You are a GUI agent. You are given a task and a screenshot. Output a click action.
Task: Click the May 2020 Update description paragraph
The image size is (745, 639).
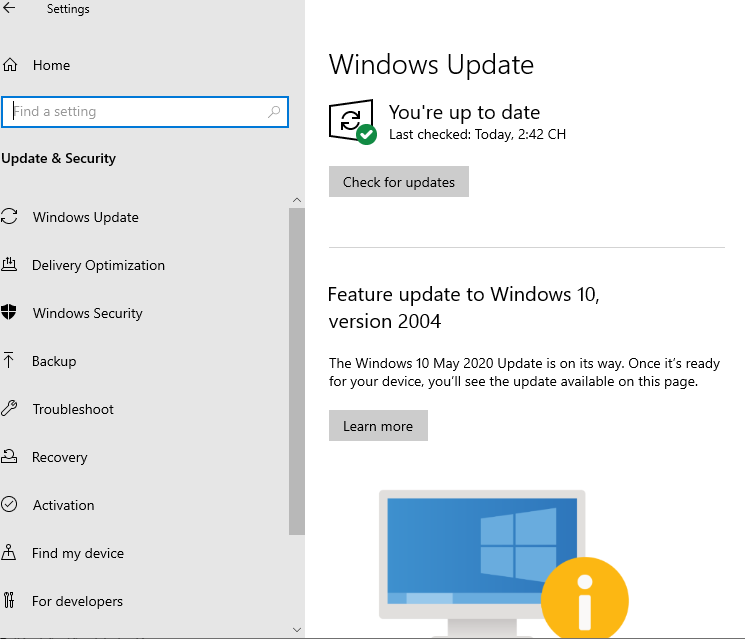(524, 372)
